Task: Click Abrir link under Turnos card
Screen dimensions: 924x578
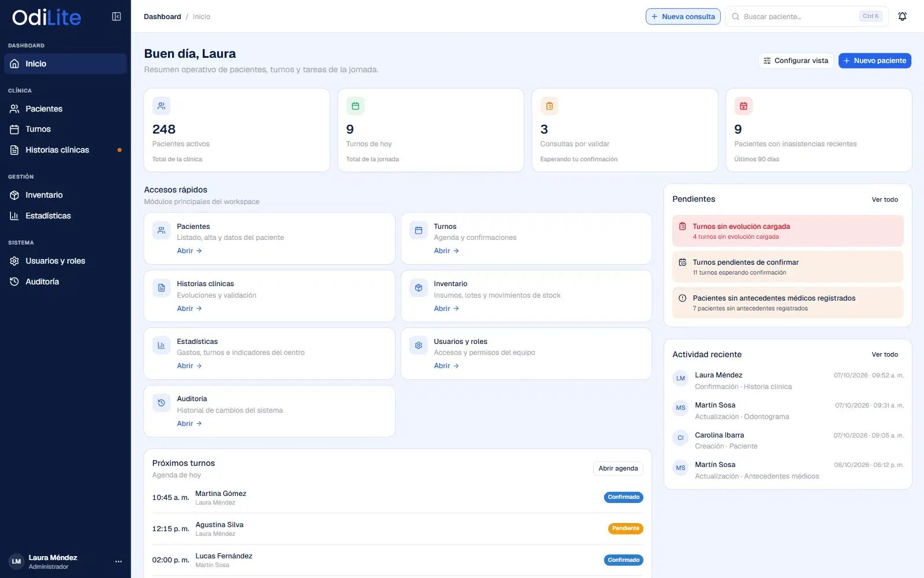Action: click(446, 251)
